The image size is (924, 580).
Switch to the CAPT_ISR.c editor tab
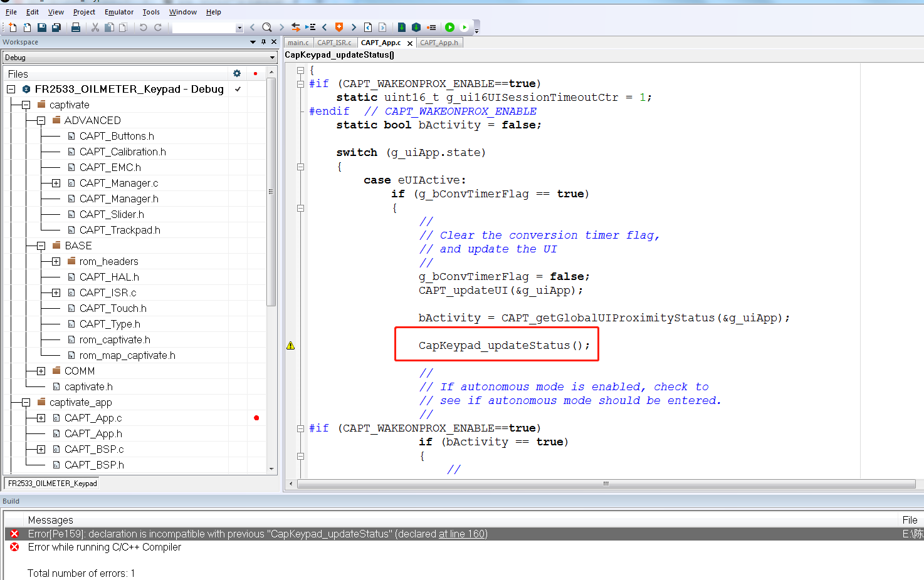point(335,43)
